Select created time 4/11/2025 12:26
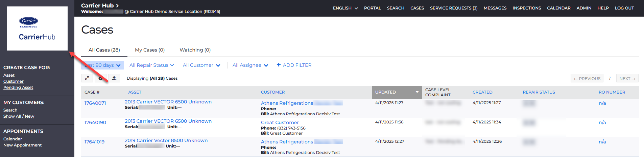The width and height of the screenshot is (644, 157). click(487, 141)
